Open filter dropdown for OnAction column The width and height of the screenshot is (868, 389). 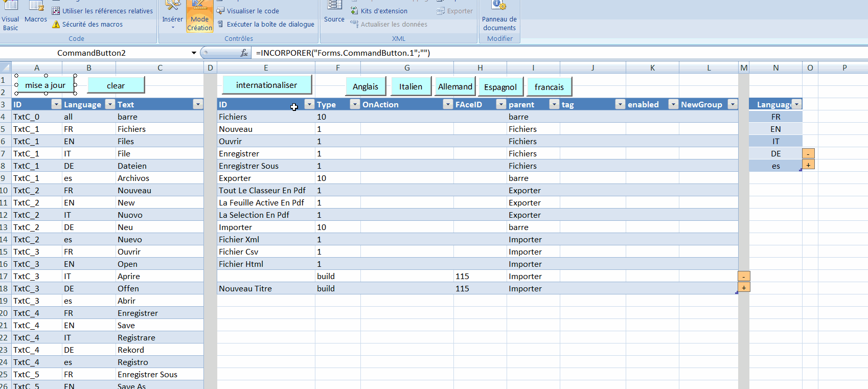click(x=448, y=104)
